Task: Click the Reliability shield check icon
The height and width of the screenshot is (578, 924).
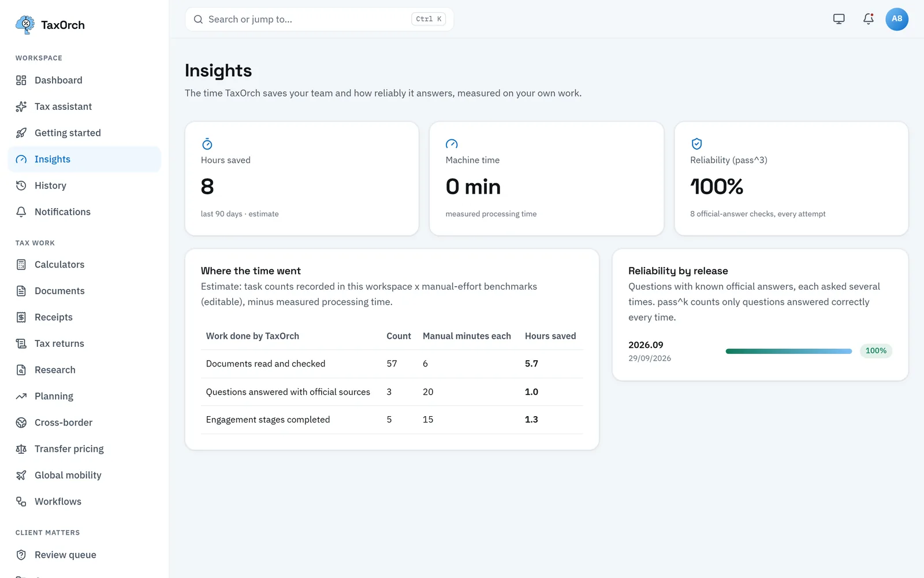Action: tap(696, 144)
